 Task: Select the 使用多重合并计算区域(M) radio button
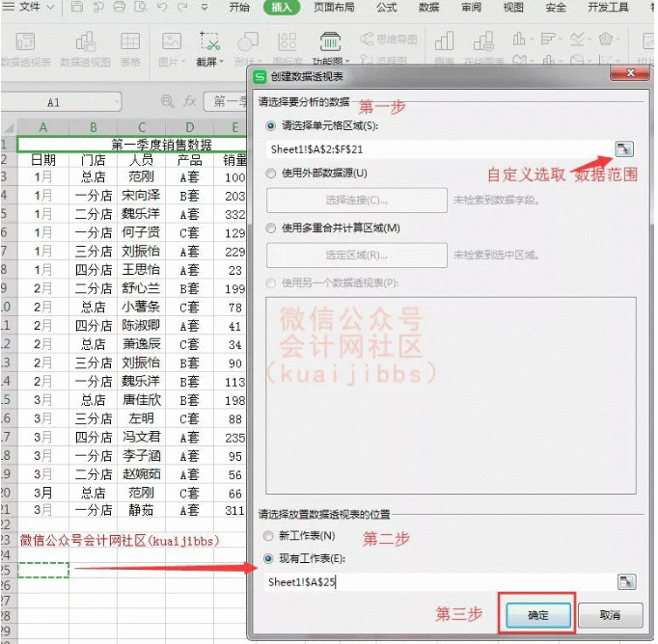[271, 228]
